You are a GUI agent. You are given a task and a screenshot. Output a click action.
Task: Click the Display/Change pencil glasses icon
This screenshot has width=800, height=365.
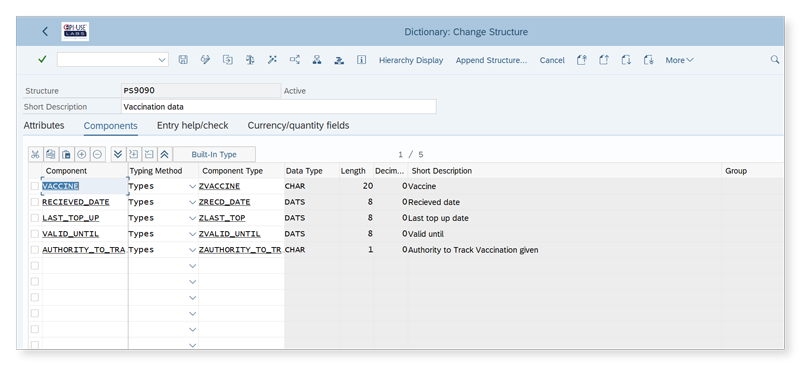[x=206, y=60]
